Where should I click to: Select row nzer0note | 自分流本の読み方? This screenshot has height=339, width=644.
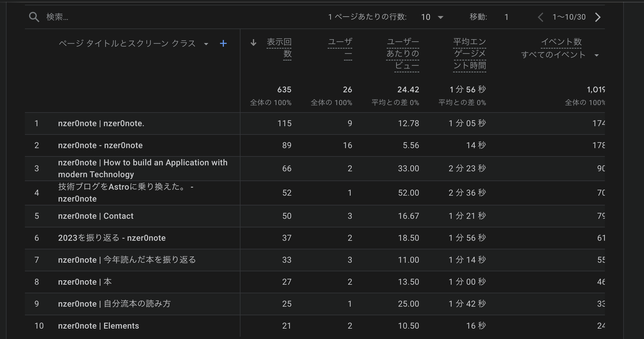pos(114,304)
